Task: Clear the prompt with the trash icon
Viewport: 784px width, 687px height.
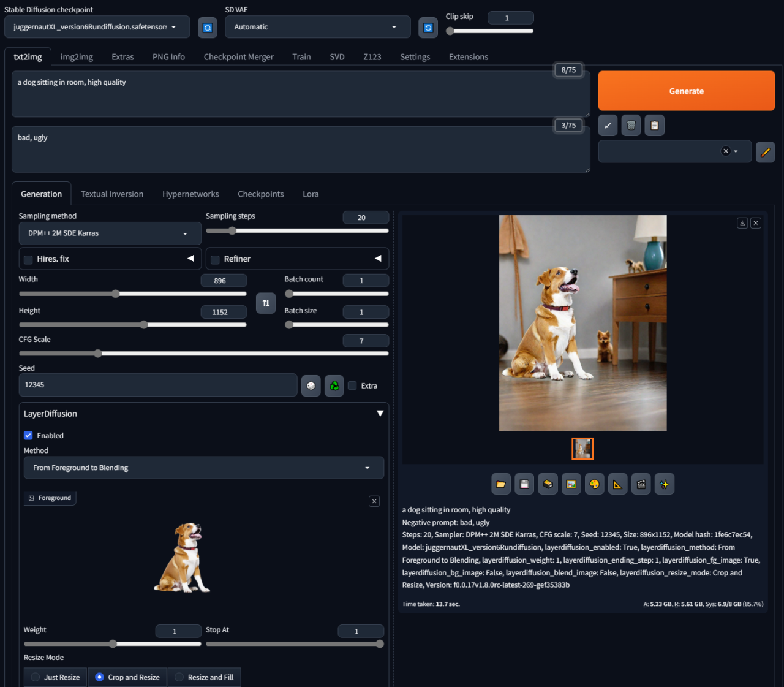Action: click(631, 126)
